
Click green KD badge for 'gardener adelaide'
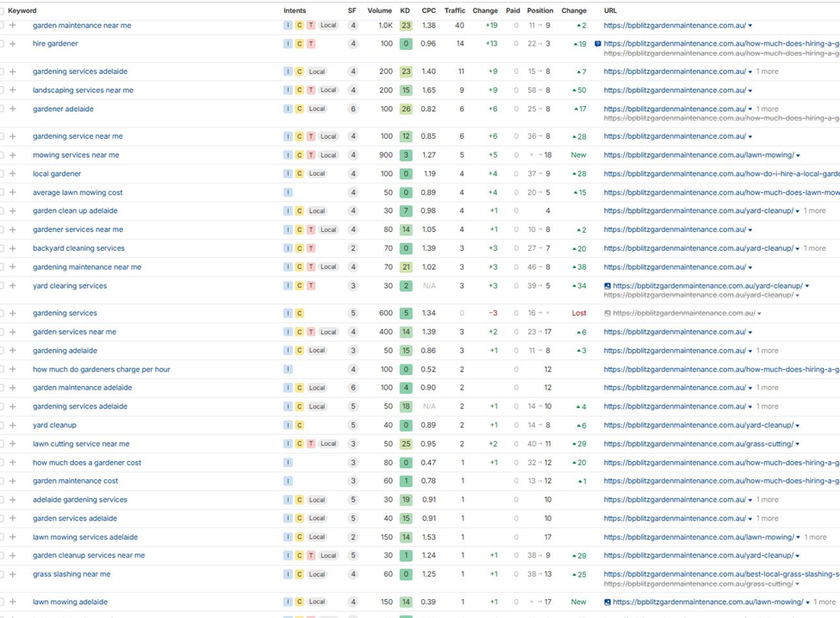[405, 109]
